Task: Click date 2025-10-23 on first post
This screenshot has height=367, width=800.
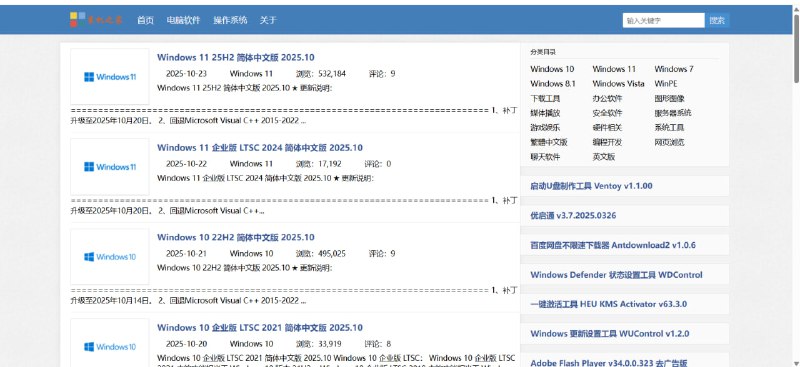Action: (186, 74)
